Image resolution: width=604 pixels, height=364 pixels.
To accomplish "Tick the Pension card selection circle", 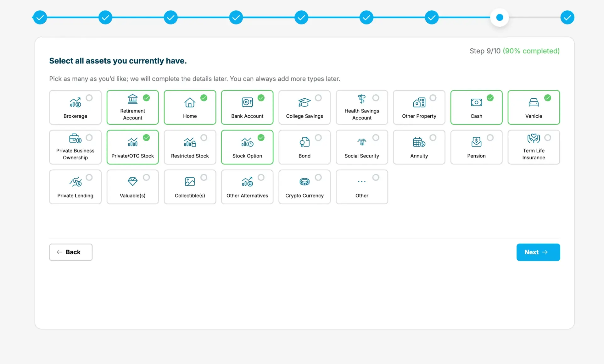I will [490, 138].
